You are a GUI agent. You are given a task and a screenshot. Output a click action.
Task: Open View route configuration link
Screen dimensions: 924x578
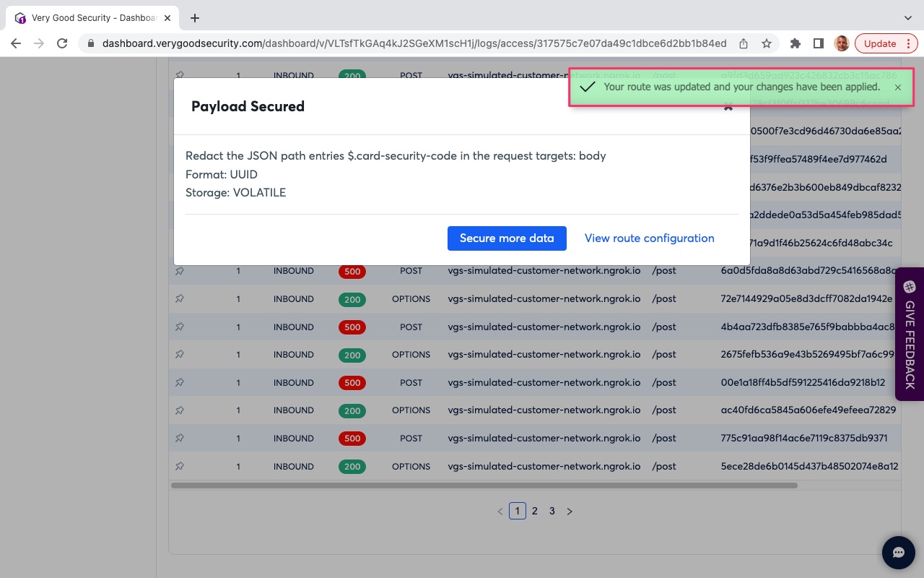tap(649, 238)
